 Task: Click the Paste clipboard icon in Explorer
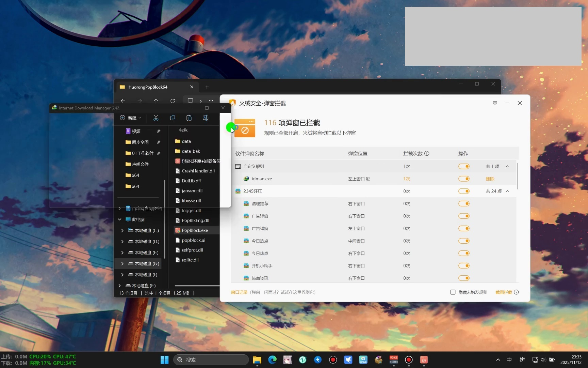click(189, 118)
